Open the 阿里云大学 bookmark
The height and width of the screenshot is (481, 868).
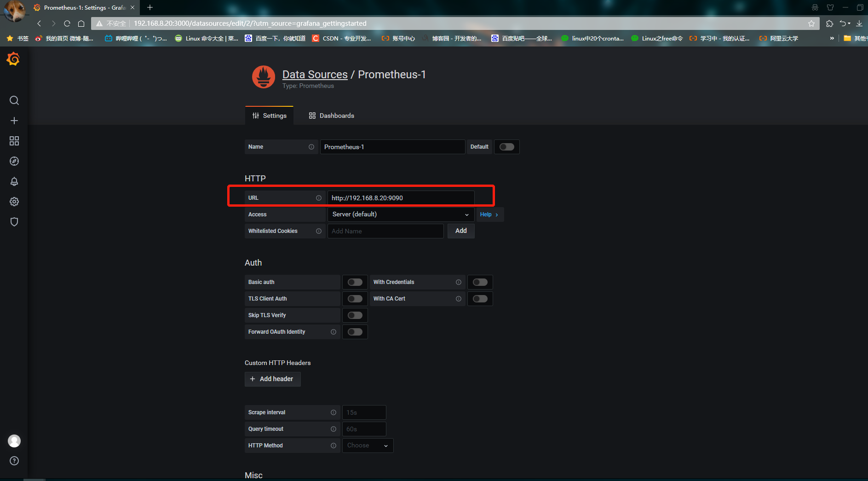(779, 39)
